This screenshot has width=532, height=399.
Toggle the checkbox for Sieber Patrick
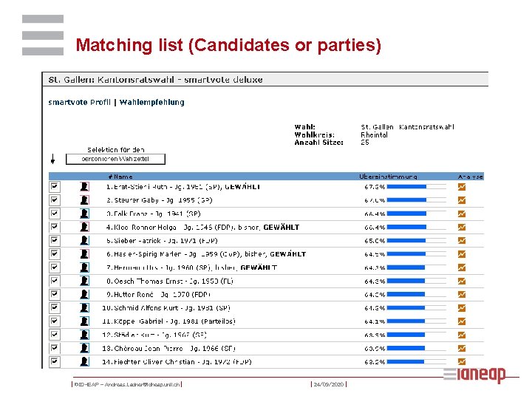(54, 241)
